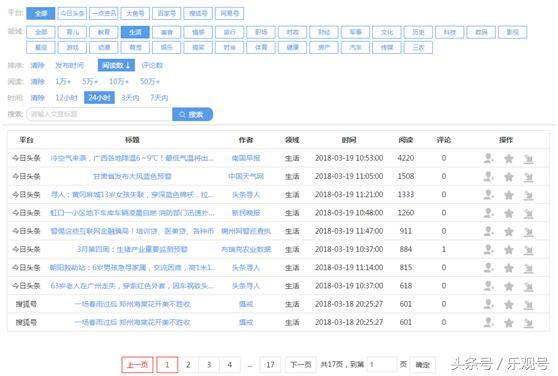Filter reads by 10万+
Image resolution: width=558 pixels, height=376 pixels.
(119, 81)
